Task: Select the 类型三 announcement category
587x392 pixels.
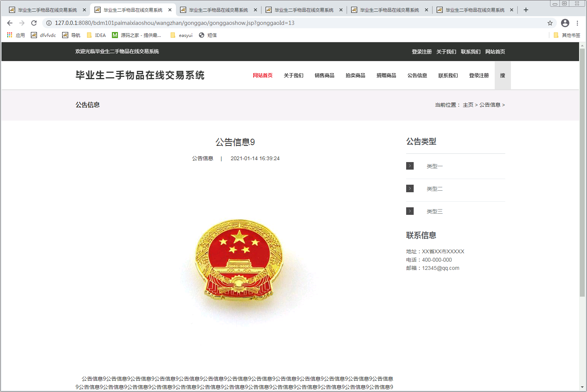Action: (x=434, y=211)
